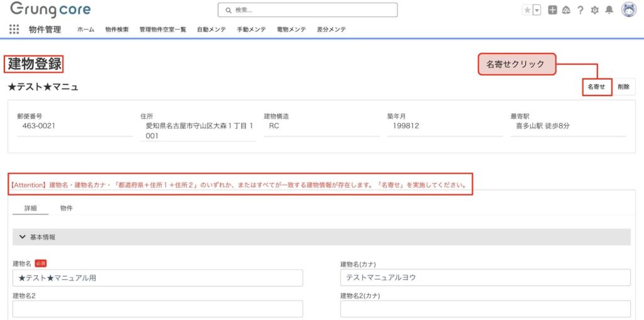Open the 管理物件空室一覧 navigation tab
Screen dimensions: 644x320
(163, 30)
